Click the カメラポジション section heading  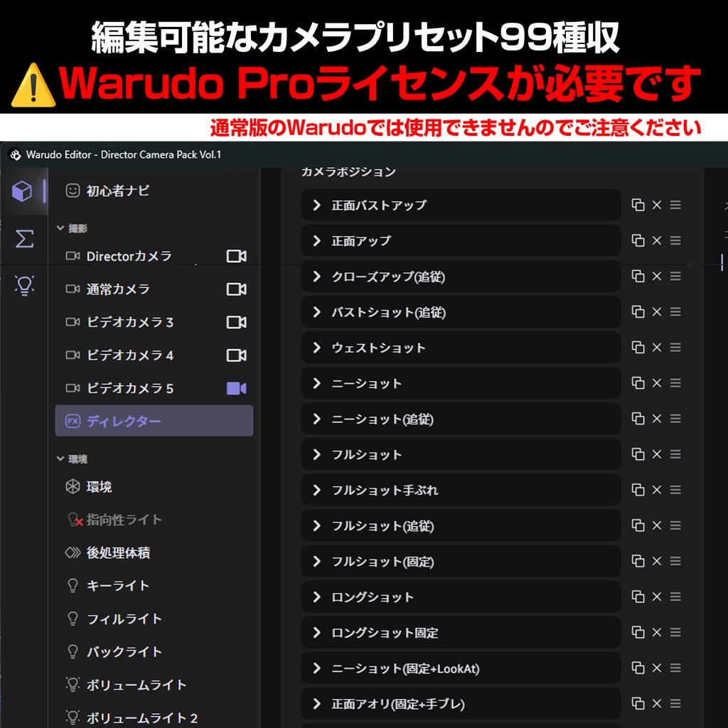tap(348, 172)
